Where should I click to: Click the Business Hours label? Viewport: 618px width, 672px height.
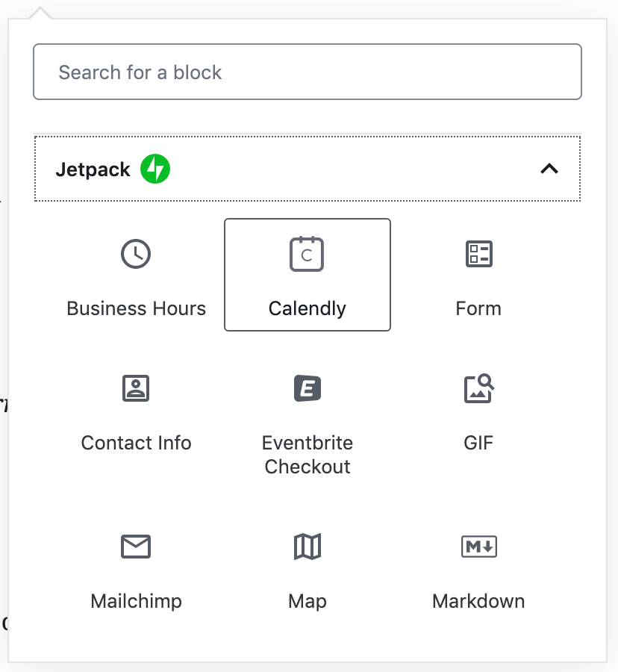pyautogui.click(x=136, y=308)
